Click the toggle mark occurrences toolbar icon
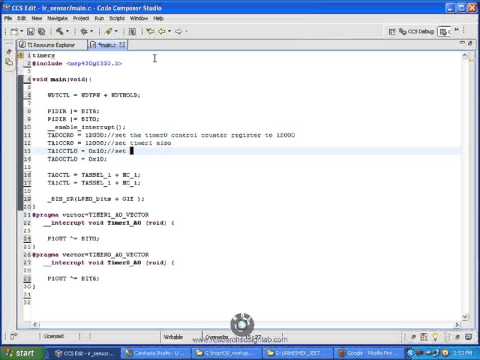The image size is (480, 360). point(132,32)
